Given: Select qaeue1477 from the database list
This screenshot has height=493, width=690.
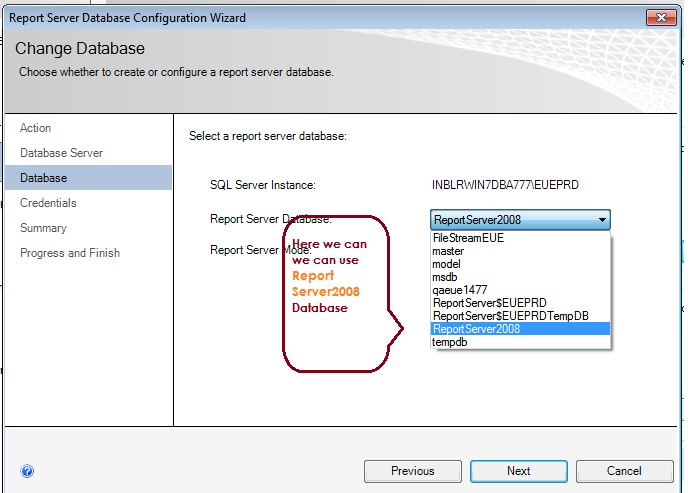Looking at the screenshot, I should click(520, 290).
